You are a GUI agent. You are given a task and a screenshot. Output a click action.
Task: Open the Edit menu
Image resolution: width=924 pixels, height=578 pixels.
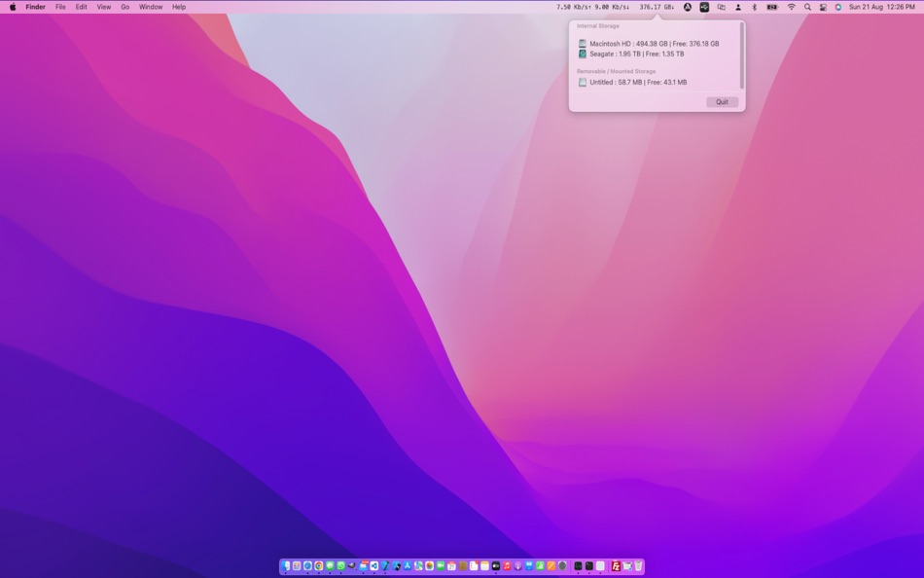[x=82, y=7]
